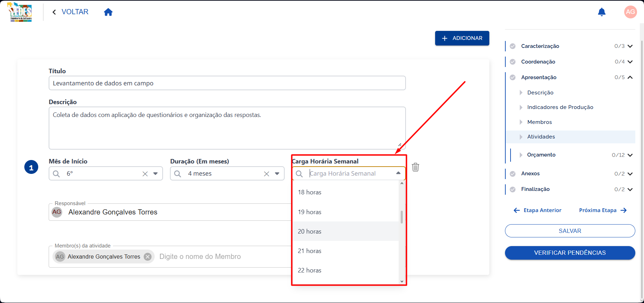
Task: Click search icon in Duração field
Action: click(x=178, y=174)
